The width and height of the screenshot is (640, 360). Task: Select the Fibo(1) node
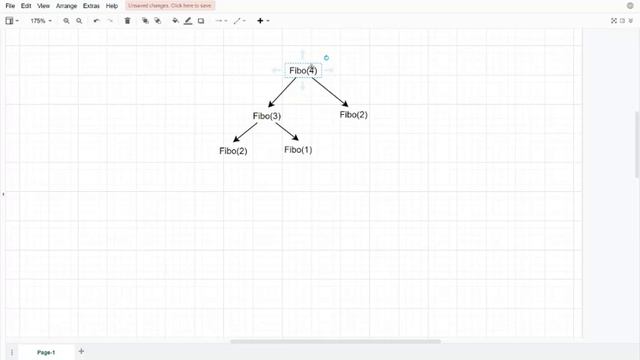298,150
